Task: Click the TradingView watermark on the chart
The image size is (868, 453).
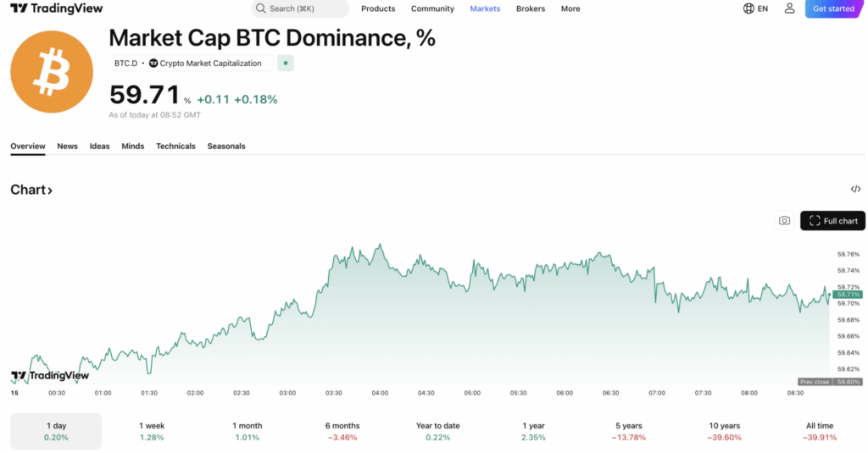Action: tap(50, 376)
